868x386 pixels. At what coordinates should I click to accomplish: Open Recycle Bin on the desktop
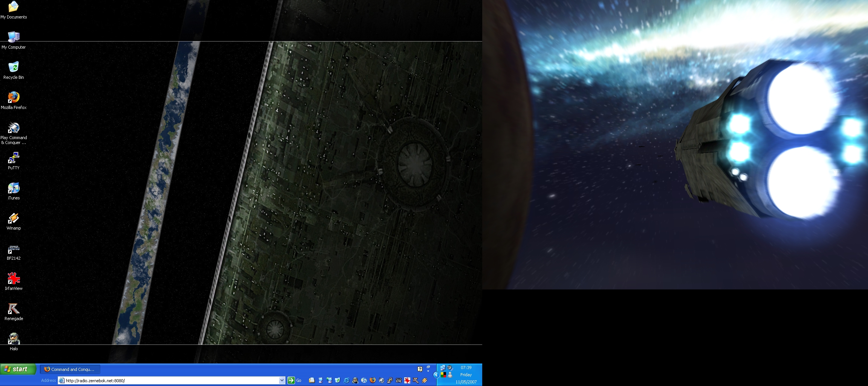pos(14,67)
